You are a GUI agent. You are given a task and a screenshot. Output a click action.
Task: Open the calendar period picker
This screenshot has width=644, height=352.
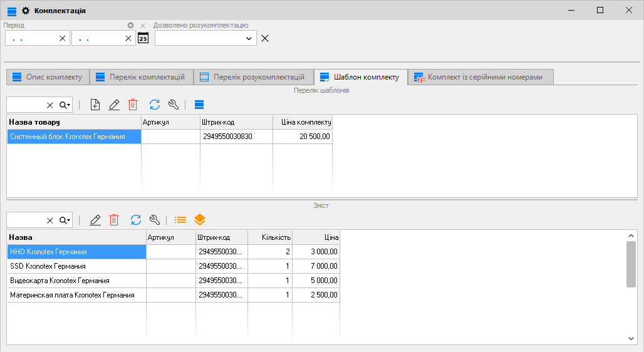pos(143,38)
